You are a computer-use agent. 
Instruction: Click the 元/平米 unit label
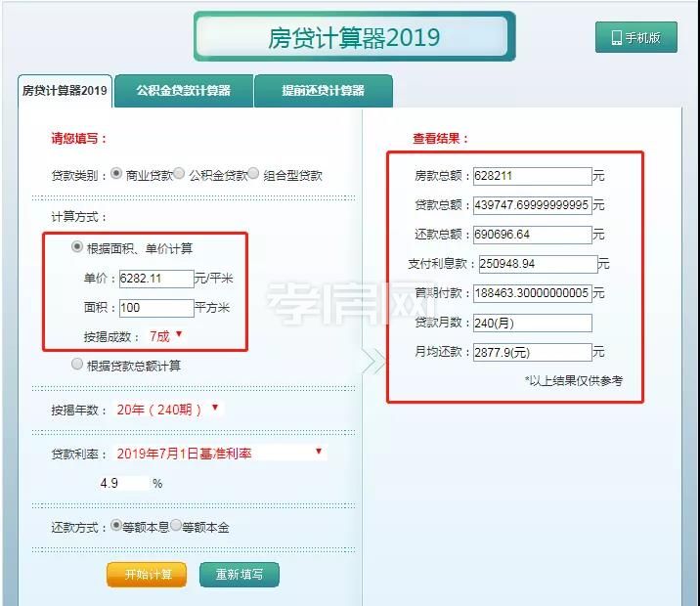point(214,278)
